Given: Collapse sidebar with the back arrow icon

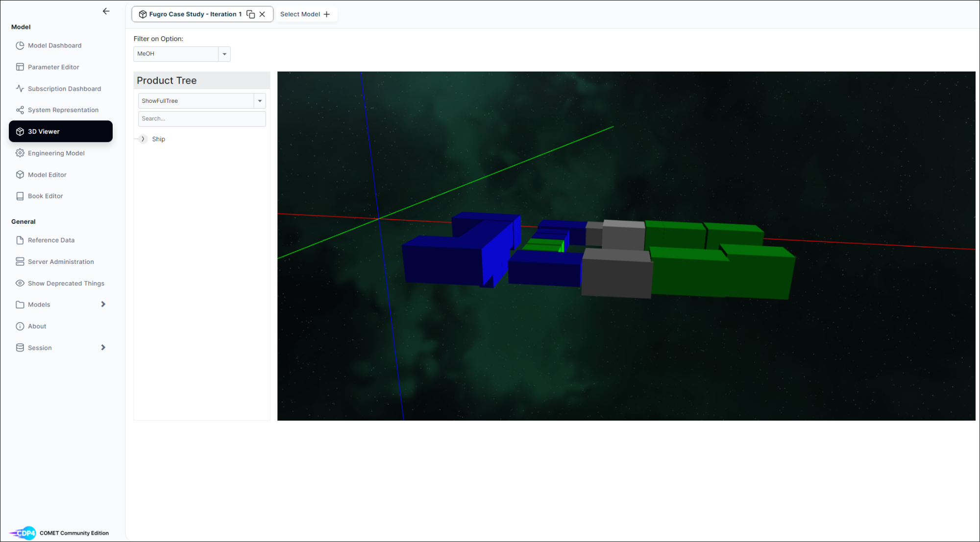Looking at the screenshot, I should pyautogui.click(x=106, y=11).
